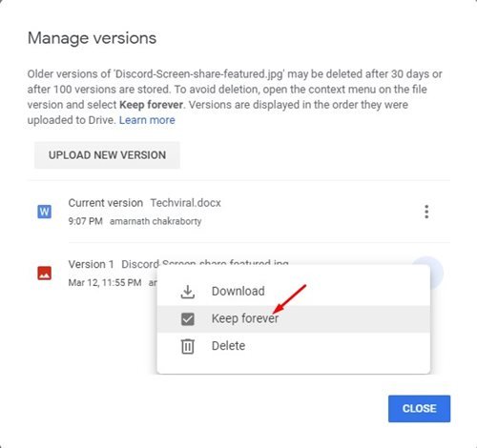477x448 pixels.
Task: Click the download arrow icon in the context menu
Action: 188,292
